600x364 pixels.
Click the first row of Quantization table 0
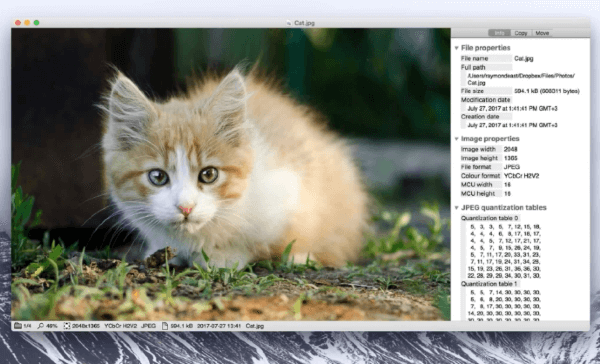[x=505, y=227]
